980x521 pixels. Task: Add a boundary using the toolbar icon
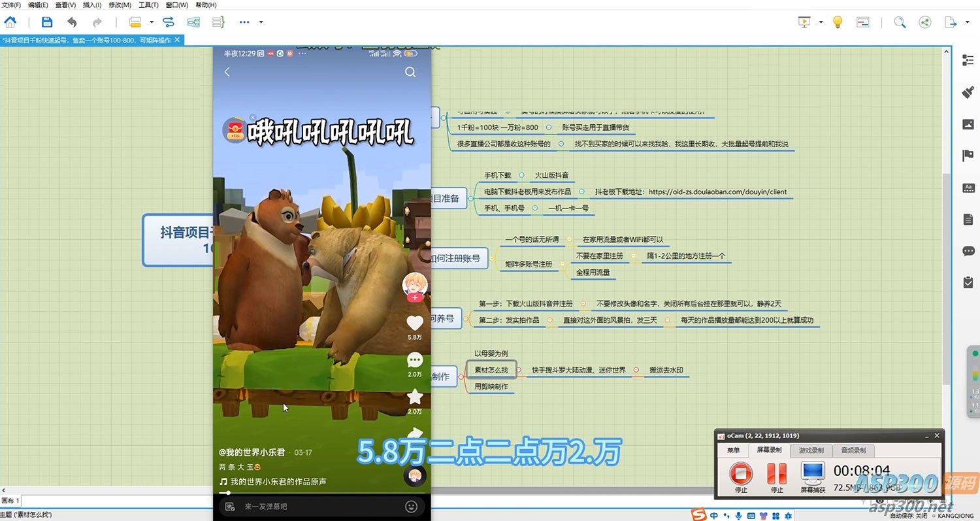[x=193, y=22]
